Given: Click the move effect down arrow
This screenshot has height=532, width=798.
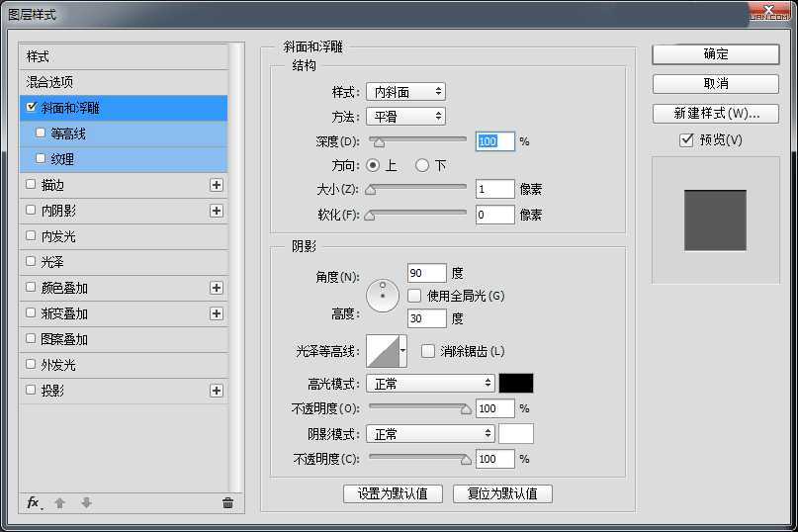Looking at the screenshot, I should click(x=86, y=502).
